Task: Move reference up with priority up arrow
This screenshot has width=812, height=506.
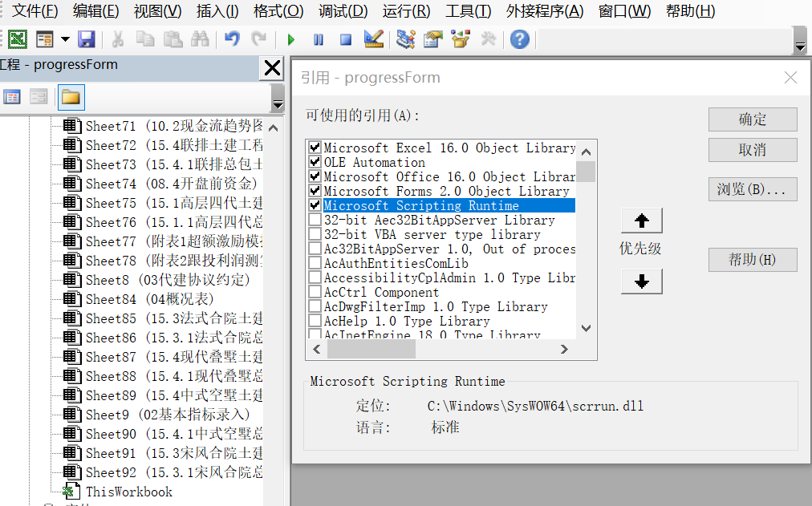Action: 642,221
